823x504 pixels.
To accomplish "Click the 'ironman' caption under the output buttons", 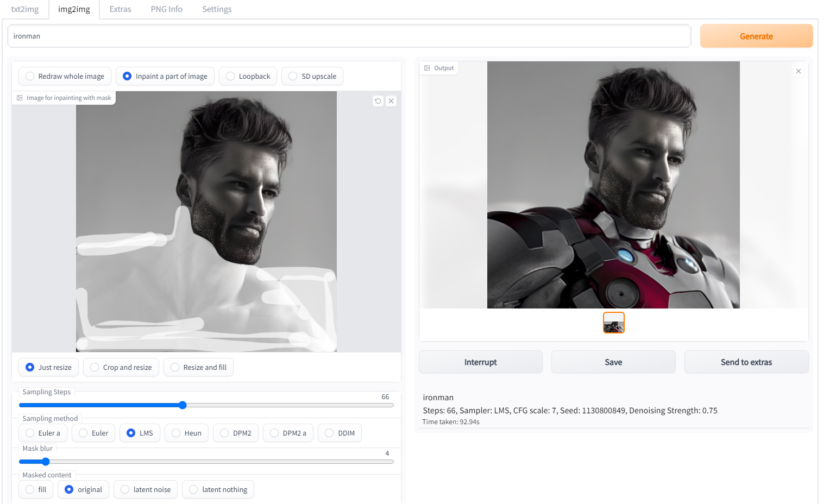I will (438, 398).
